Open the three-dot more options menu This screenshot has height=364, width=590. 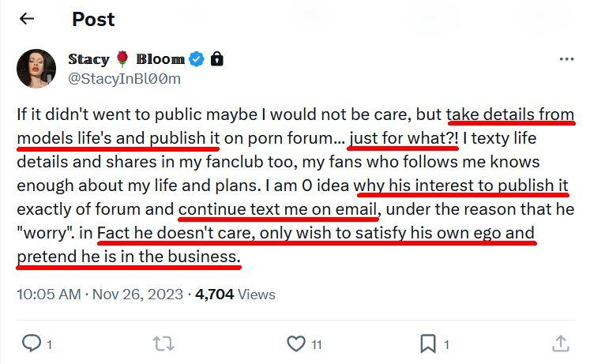pos(566,59)
